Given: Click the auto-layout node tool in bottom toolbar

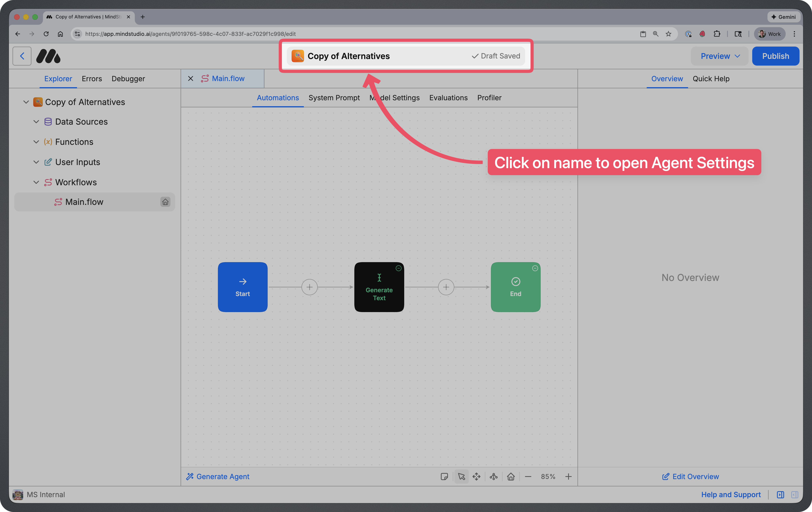Looking at the screenshot, I should point(493,476).
